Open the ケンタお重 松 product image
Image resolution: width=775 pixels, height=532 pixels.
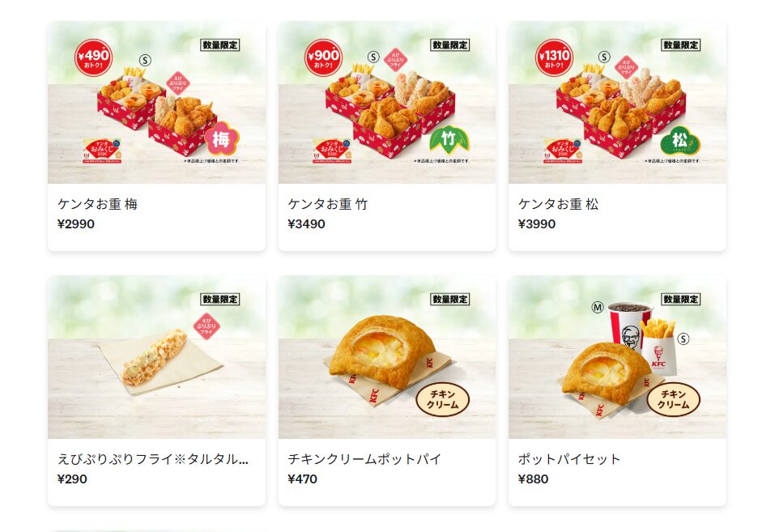tap(617, 102)
